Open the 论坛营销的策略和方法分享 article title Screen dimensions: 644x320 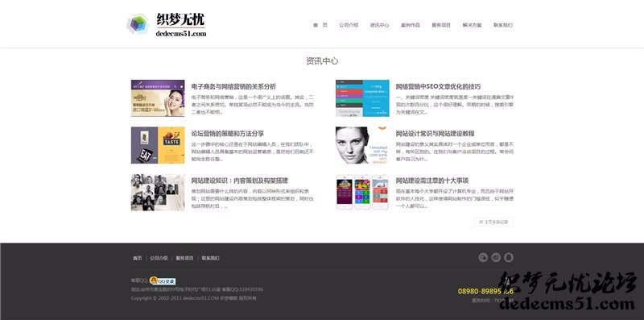[x=228, y=133]
